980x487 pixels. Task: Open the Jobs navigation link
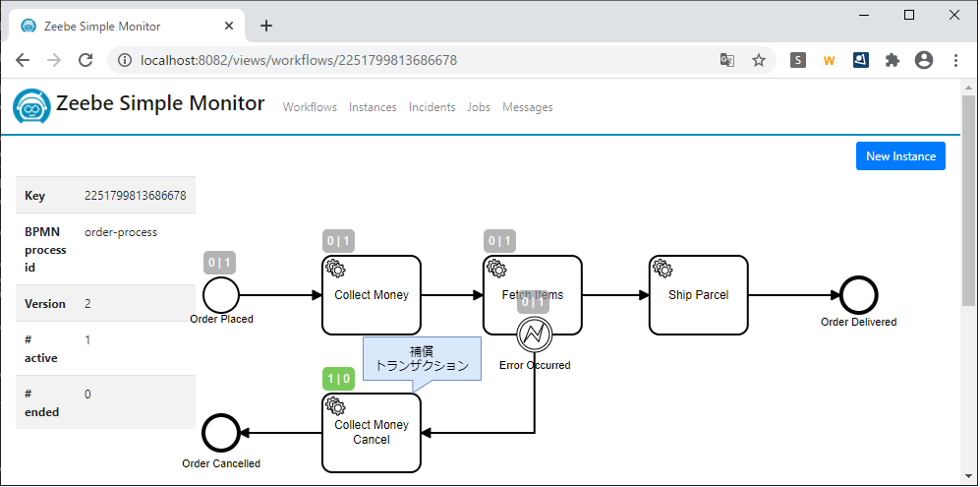click(x=479, y=107)
